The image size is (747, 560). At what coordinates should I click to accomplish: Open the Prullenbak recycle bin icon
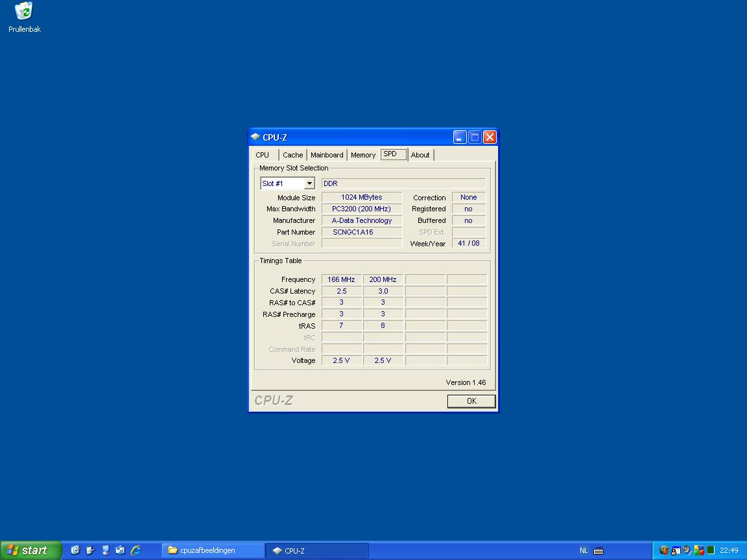click(x=24, y=17)
